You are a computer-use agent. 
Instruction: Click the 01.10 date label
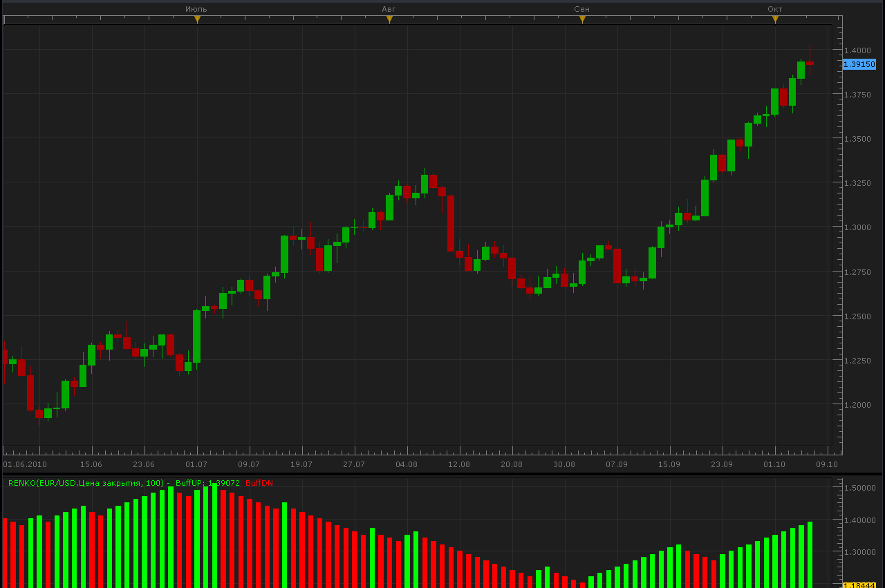click(774, 464)
